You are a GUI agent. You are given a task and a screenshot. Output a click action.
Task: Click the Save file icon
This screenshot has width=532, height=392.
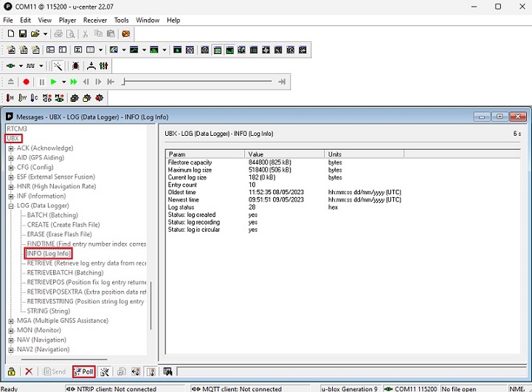[23, 34]
